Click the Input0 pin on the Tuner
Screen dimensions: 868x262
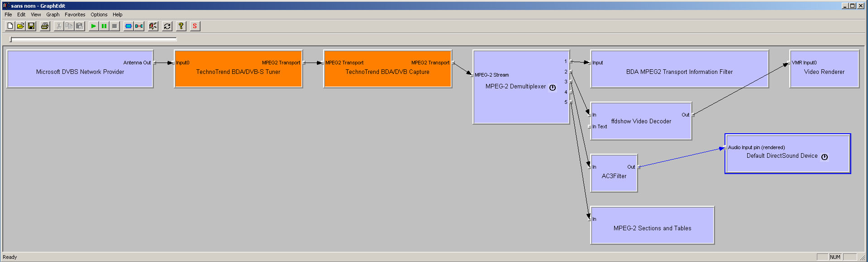pyautogui.click(x=183, y=63)
